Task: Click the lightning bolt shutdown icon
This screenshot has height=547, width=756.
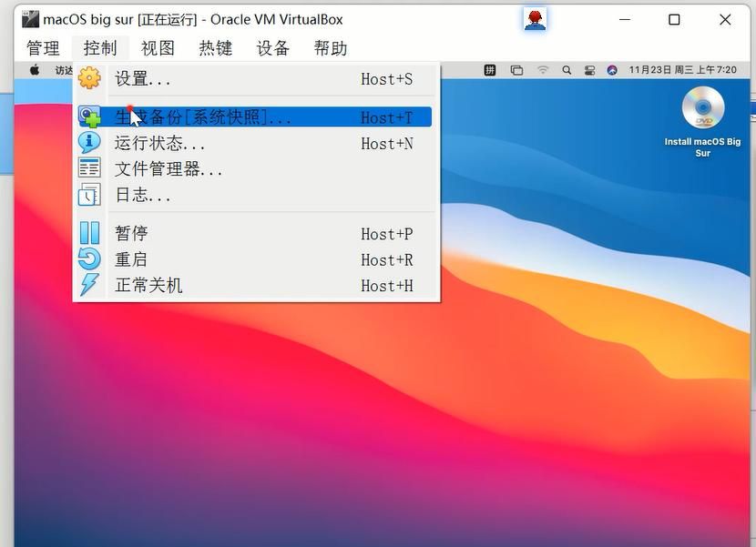Action: [x=89, y=285]
